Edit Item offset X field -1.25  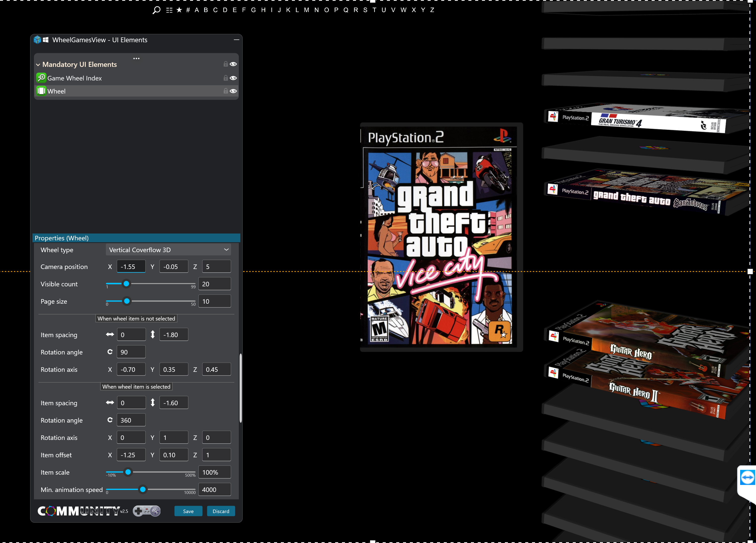(x=131, y=455)
